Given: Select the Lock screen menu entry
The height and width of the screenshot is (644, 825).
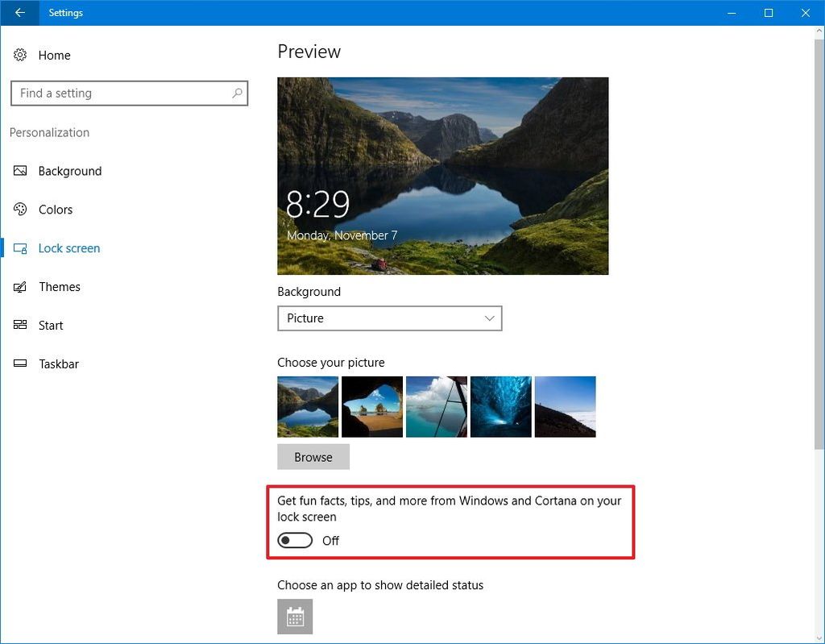Looking at the screenshot, I should [68, 248].
